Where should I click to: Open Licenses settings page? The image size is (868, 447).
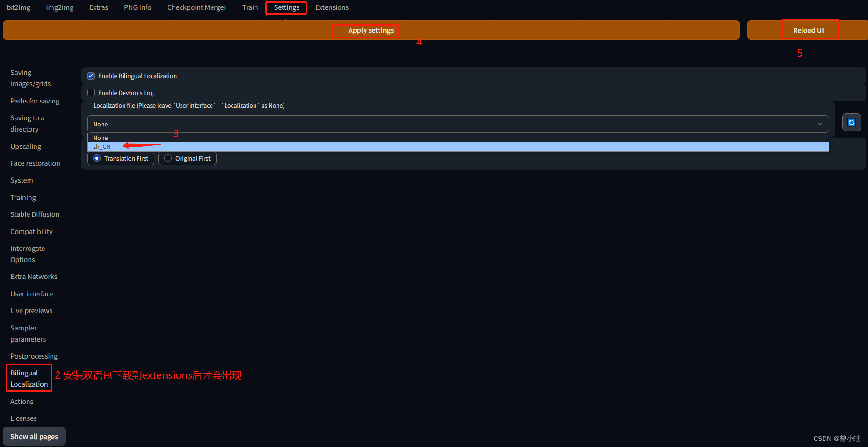(23, 418)
